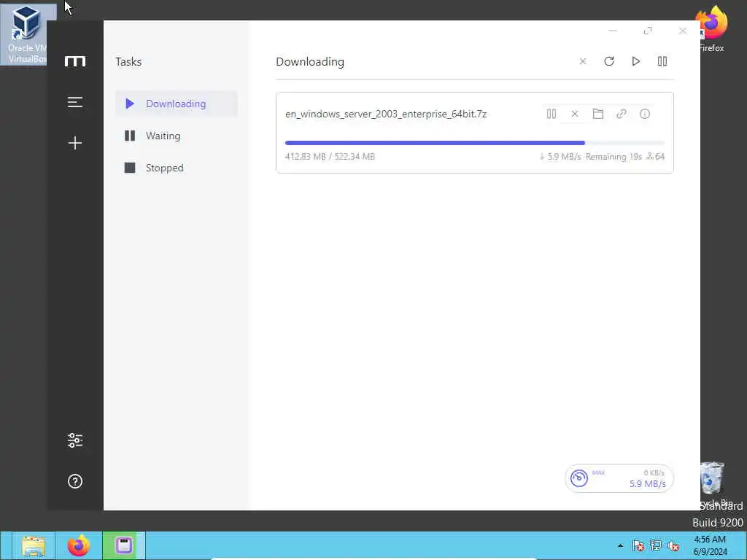Open the task list menu icon
The width and height of the screenshot is (747, 560).
point(75,102)
